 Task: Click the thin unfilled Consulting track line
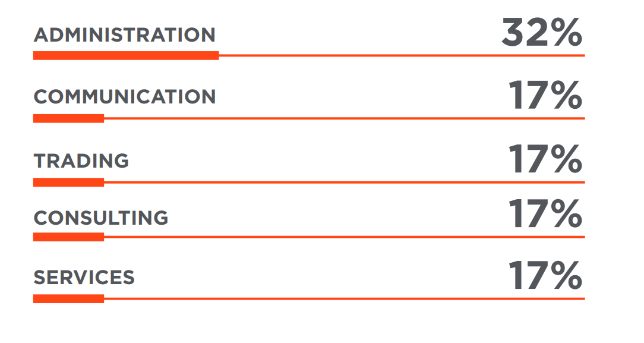345,237
